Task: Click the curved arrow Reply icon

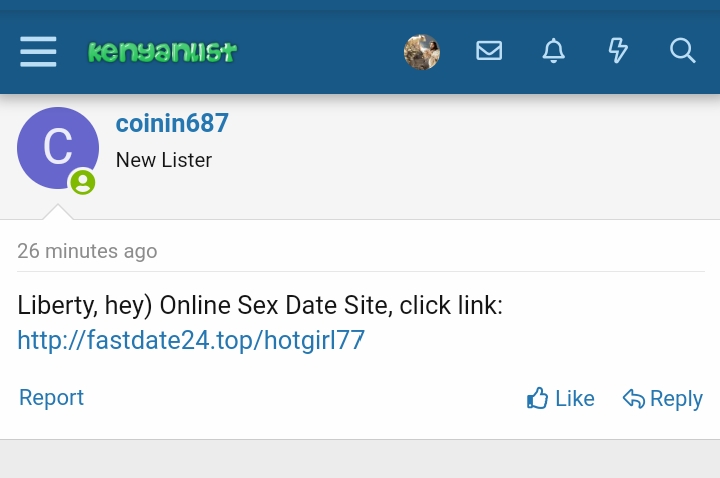Action: 634,399
